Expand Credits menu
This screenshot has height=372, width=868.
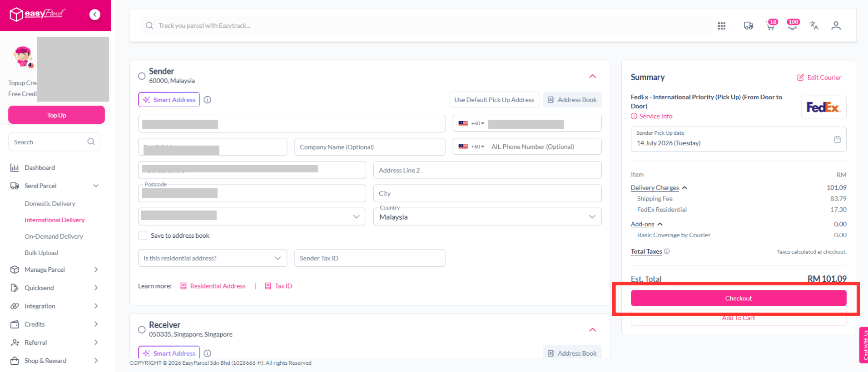pyautogui.click(x=55, y=324)
